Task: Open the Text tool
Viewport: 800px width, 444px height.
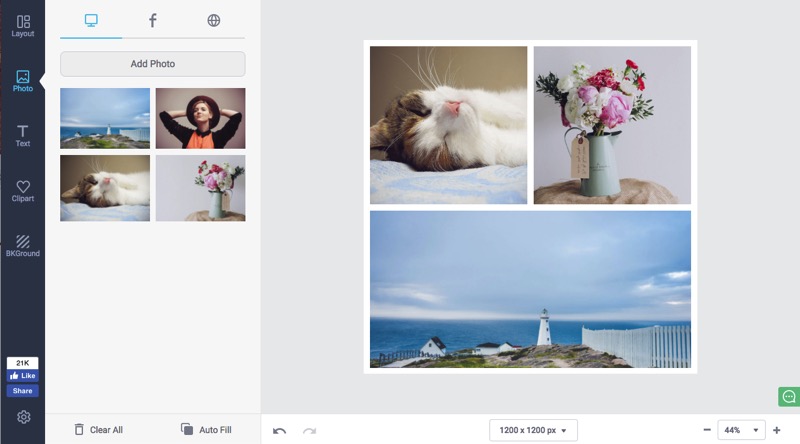Action: [22, 136]
